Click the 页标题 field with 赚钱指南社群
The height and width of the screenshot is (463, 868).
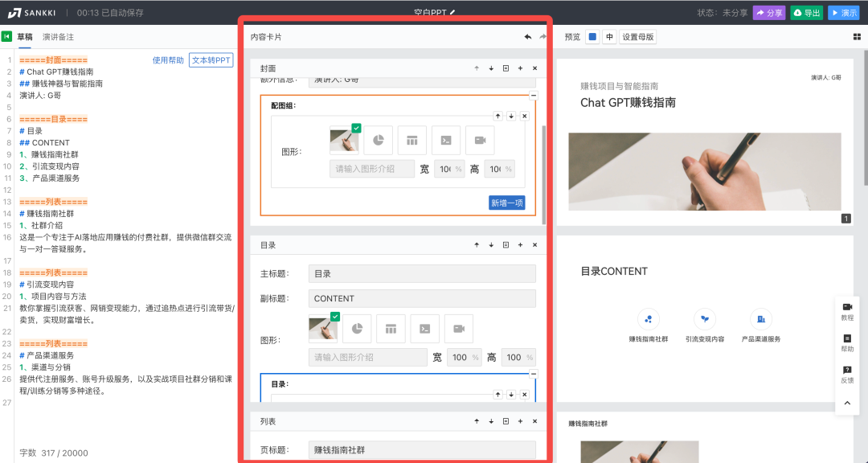(x=422, y=449)
